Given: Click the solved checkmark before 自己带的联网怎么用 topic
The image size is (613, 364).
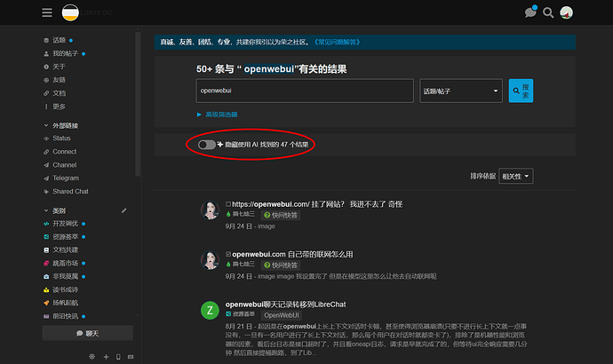Looking at the screenshot, I should click(228, 254).
